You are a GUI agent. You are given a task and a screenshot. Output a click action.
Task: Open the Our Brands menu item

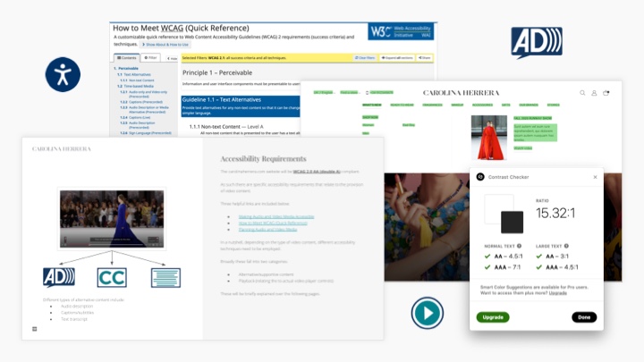[x=529, y=105]
